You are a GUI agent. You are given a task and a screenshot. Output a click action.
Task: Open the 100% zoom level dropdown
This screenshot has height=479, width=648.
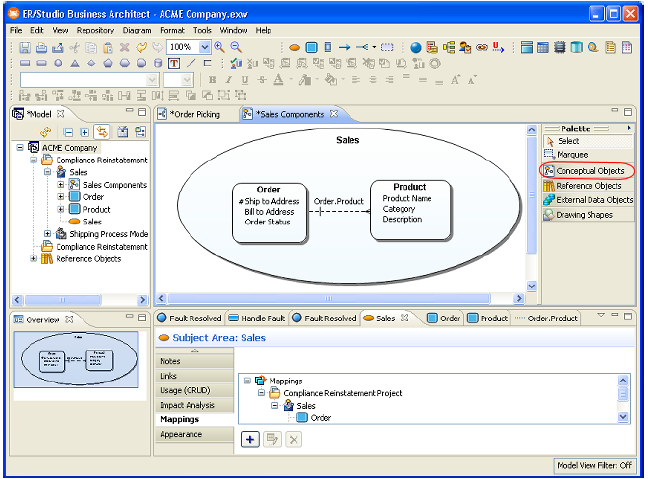pyautogui.click(x=205, y=47)
